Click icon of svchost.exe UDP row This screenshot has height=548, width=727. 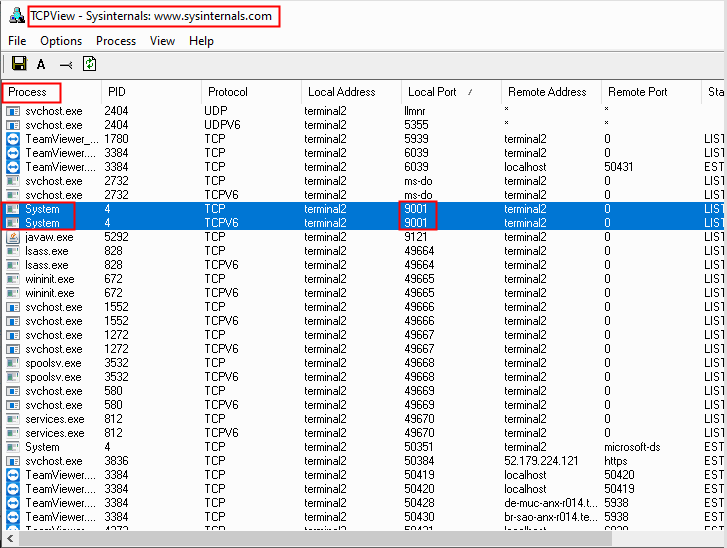coord(13,111)
